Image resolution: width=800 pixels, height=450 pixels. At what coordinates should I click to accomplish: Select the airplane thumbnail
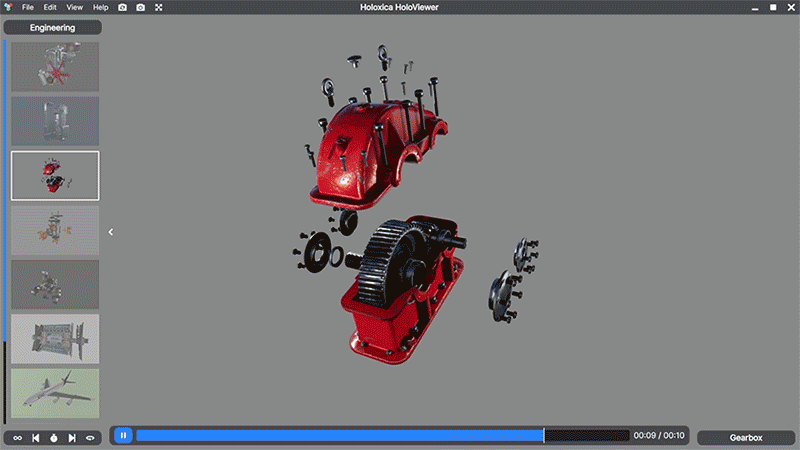(x=55, y=393)
